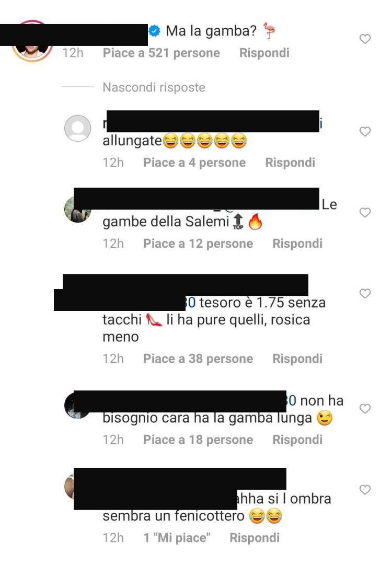The width and height of the screenshot is (392, 565).
Task: Collapse replies with Nascondi risposte
Action: click(x=154, y=87)
